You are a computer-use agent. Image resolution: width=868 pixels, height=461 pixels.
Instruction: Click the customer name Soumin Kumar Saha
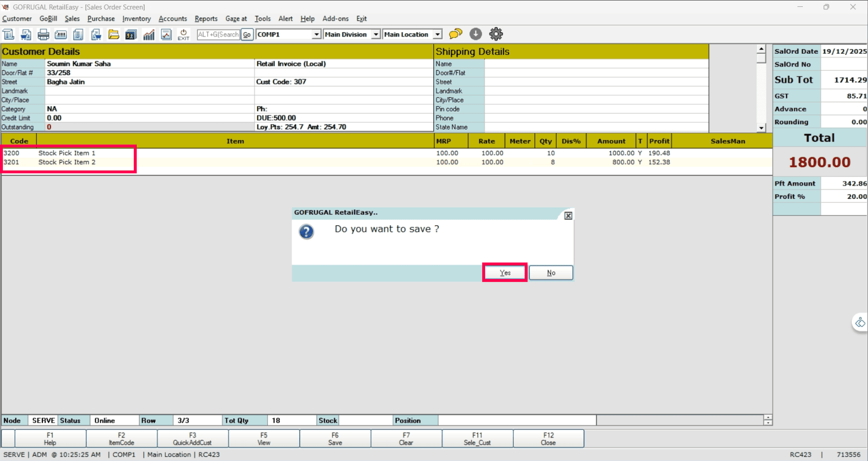pyautogui.click(x=79, y=64)
